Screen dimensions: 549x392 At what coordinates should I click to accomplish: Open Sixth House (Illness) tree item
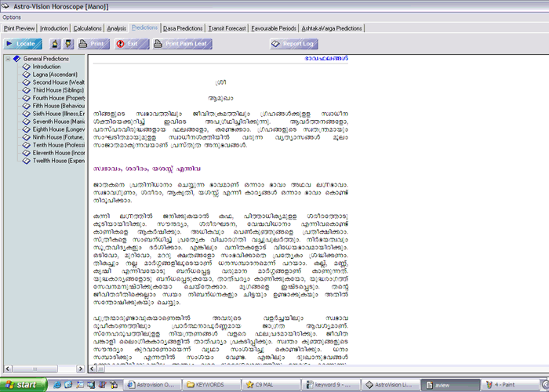pos(59,114)
